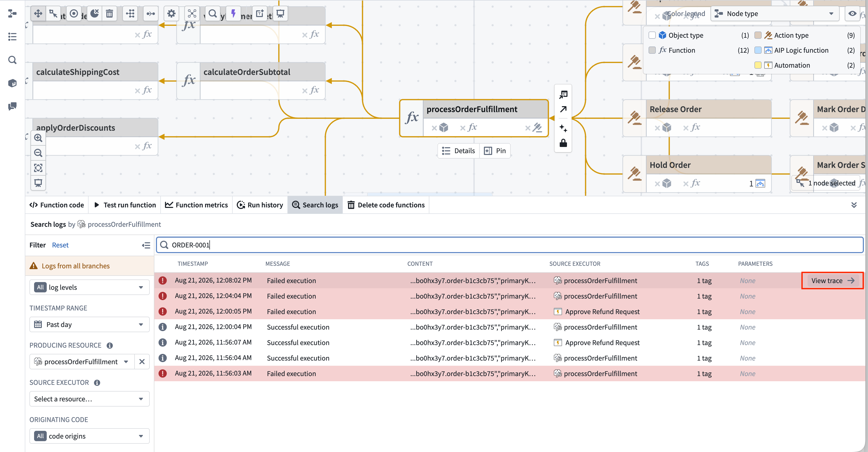Click the Reset filter link
Viewport: 868px width, 452px height.
[x=60, y=245]
